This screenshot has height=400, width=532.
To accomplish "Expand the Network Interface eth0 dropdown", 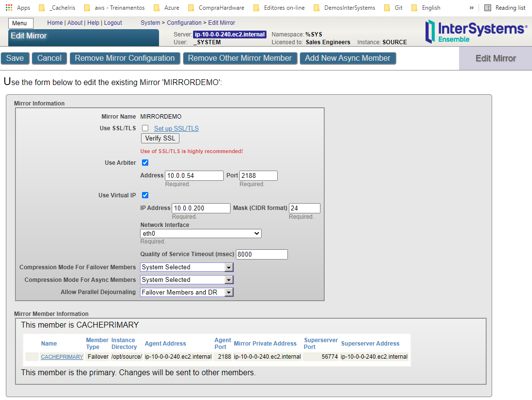I will click(201, 234).
